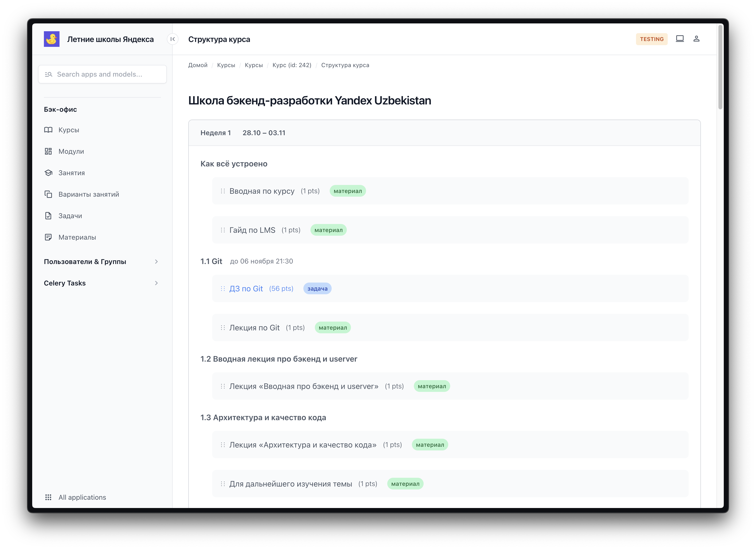756x549 pixels.
Task: Click the graduation cap icon next to Занятия
Action: pyautogui.click(x=48, y=173)
